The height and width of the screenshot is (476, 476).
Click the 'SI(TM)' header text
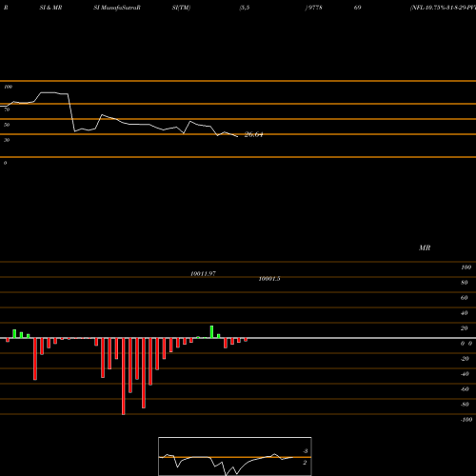(181, 8)
